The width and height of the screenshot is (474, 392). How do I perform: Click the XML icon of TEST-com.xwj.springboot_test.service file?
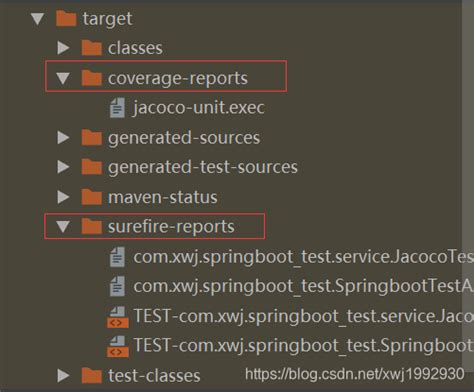118,317
